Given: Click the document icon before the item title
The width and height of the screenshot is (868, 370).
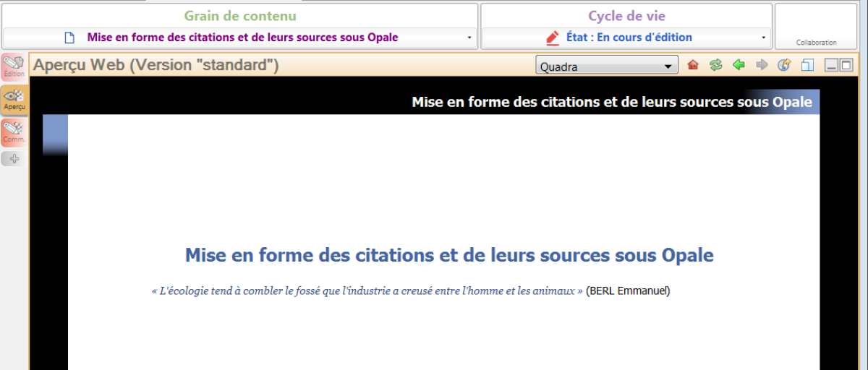Looking at the screenshot, I should [70, 38].
